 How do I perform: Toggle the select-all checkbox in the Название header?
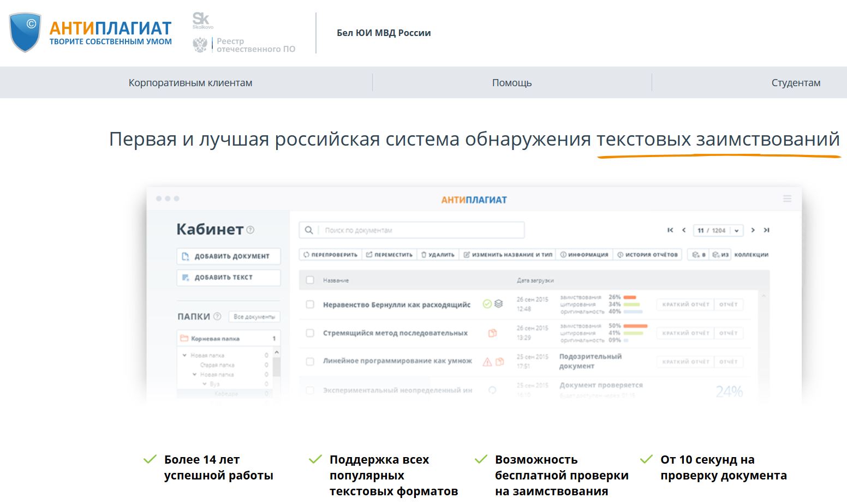point(310,280)
